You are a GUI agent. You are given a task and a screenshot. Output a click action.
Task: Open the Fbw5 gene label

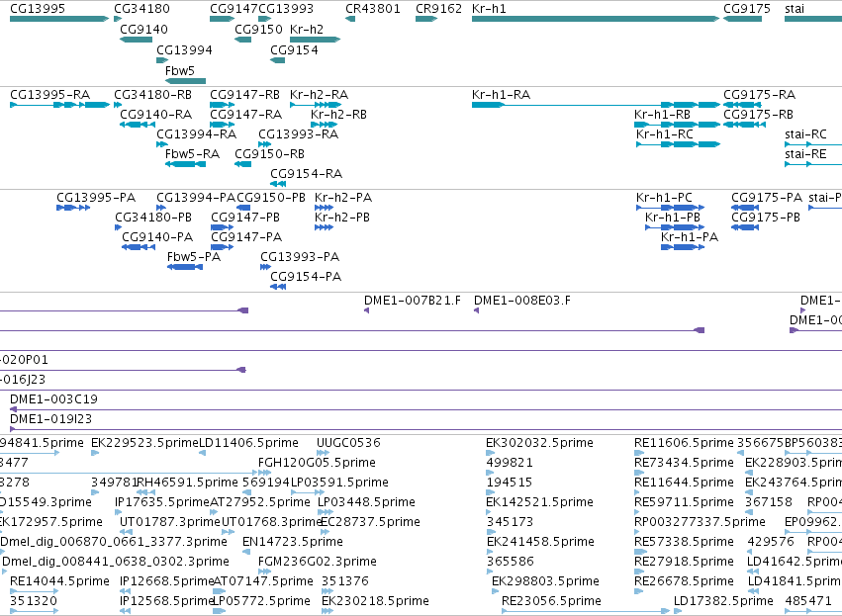click(x=180, y=71)
